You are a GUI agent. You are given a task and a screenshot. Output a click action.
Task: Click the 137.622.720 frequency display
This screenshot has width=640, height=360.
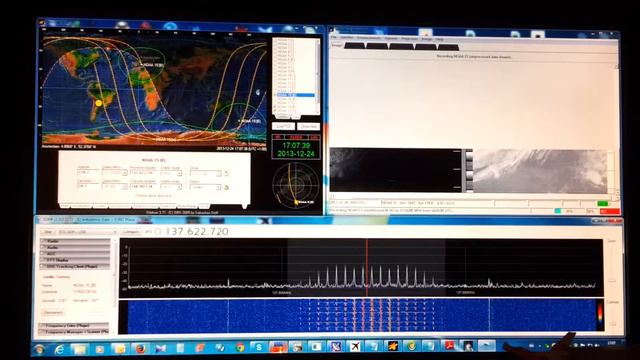coord(197,231)
